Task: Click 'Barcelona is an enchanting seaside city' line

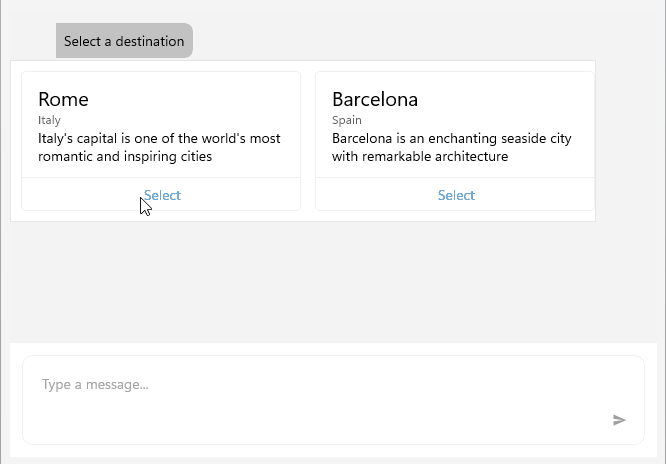Action: [x=452, y=138]
